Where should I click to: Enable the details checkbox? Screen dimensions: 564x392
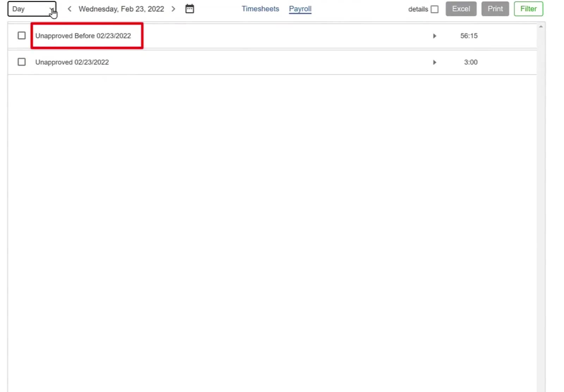[x=435, y=9]
